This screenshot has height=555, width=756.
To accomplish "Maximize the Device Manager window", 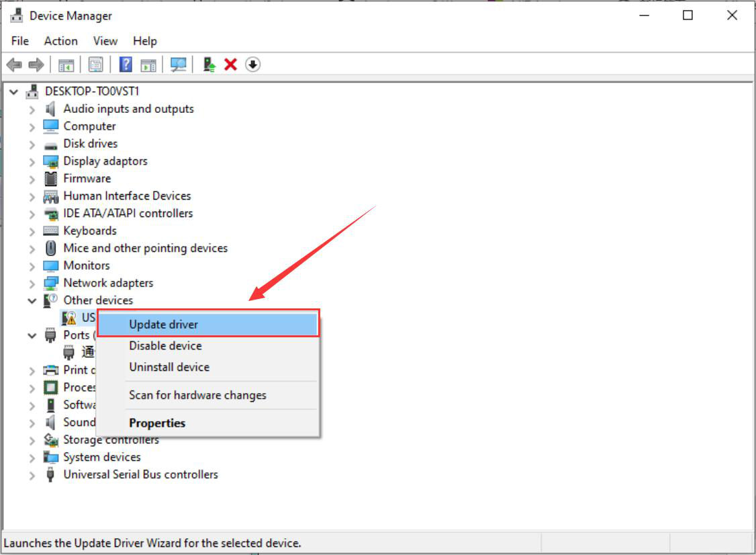I will (x=688, y=15).
